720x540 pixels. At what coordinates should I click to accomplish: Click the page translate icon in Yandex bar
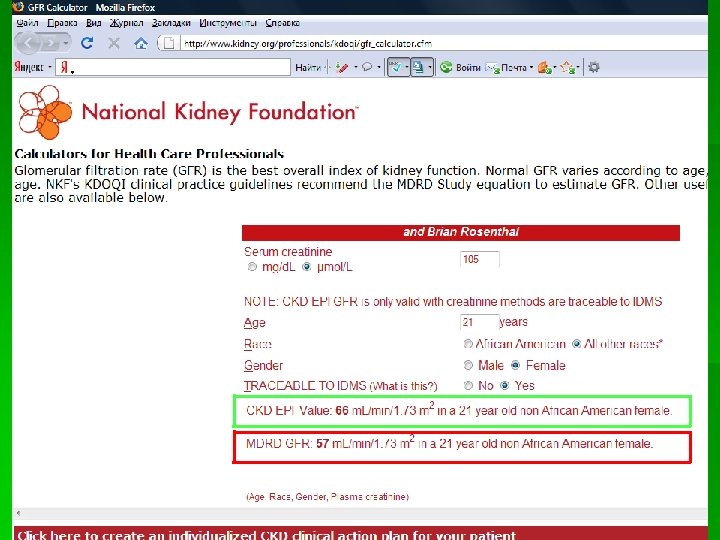[418, 68]
